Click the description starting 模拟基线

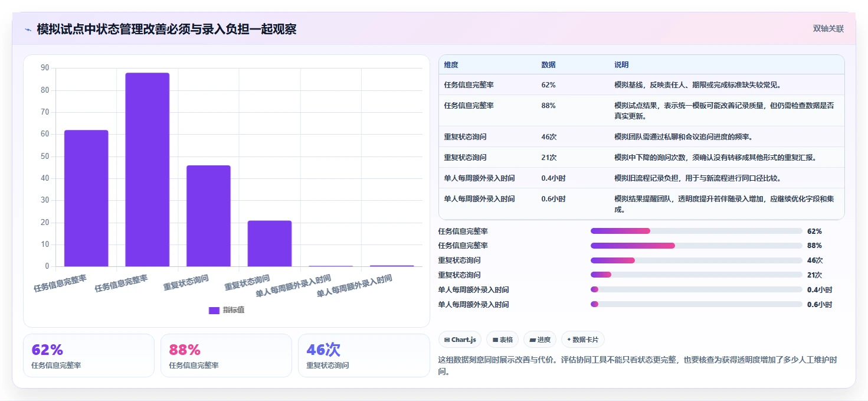pyautogui.click(x=698, y=85)
